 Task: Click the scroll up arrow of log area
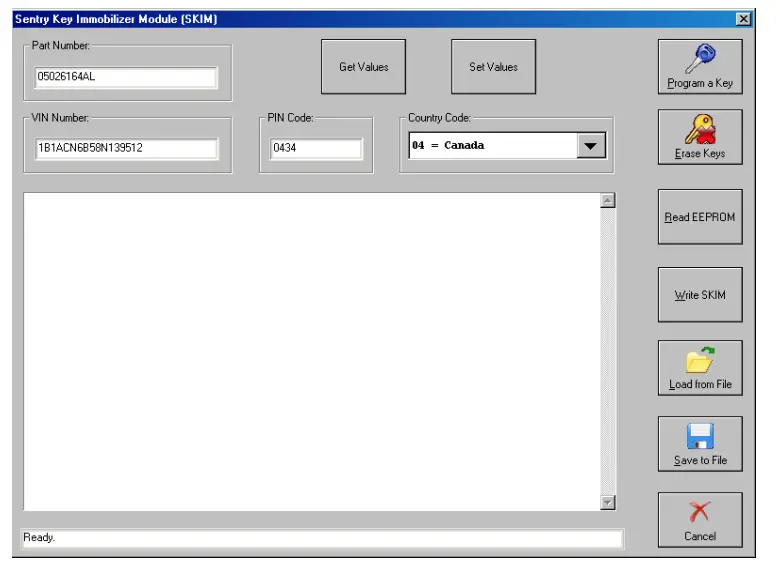coord(607,200)
